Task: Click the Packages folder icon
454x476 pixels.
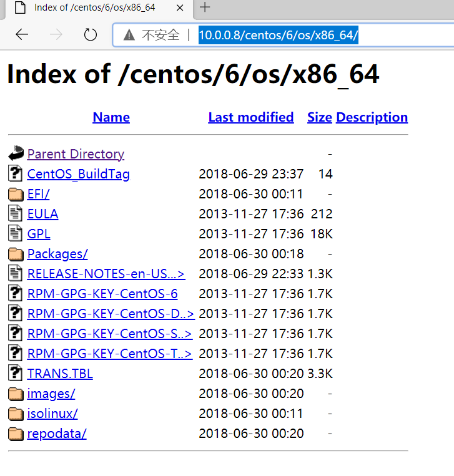Action: [x=16, y=254]
